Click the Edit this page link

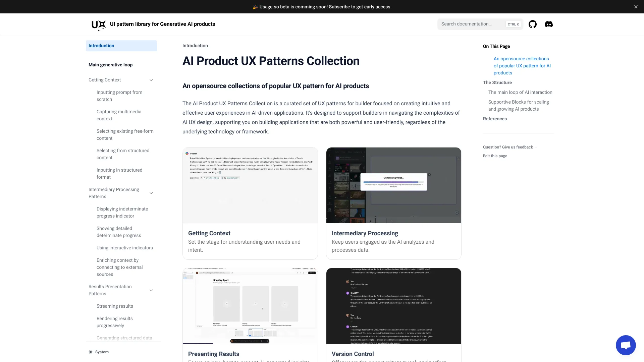point(495,156)
